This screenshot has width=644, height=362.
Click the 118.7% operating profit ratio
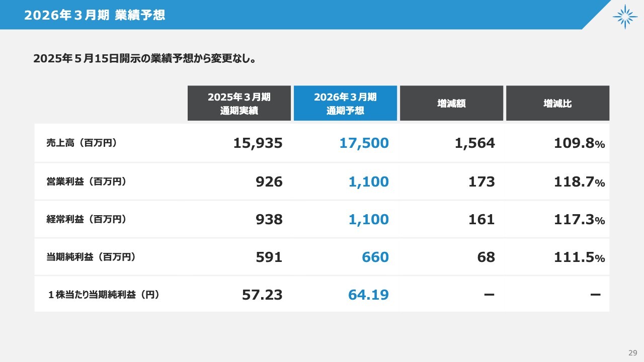[579, 182]
